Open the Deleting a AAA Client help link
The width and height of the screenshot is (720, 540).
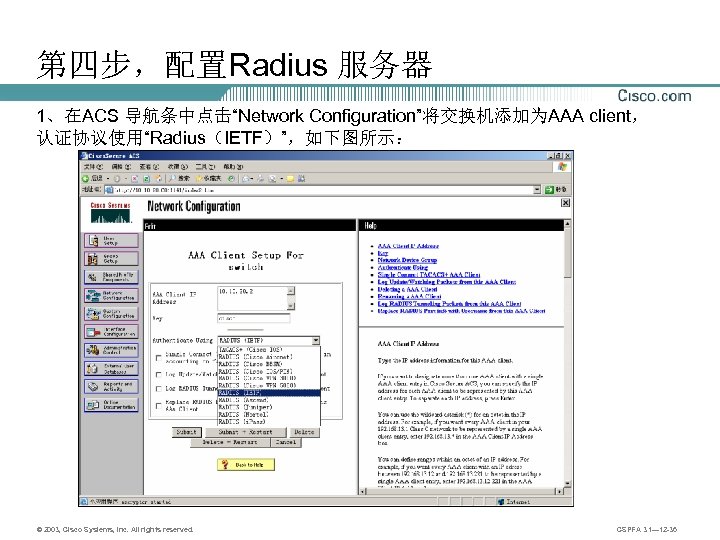(407, 289)
